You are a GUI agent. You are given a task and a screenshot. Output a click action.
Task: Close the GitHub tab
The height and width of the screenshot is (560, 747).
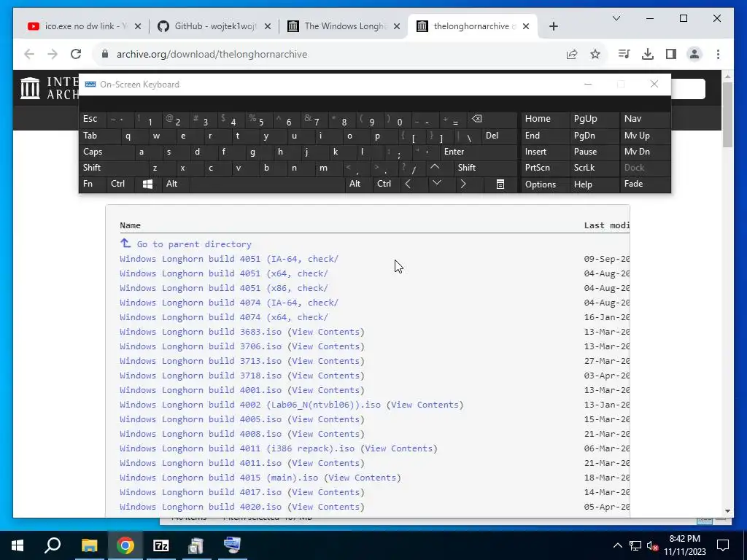tap(268, 26)
